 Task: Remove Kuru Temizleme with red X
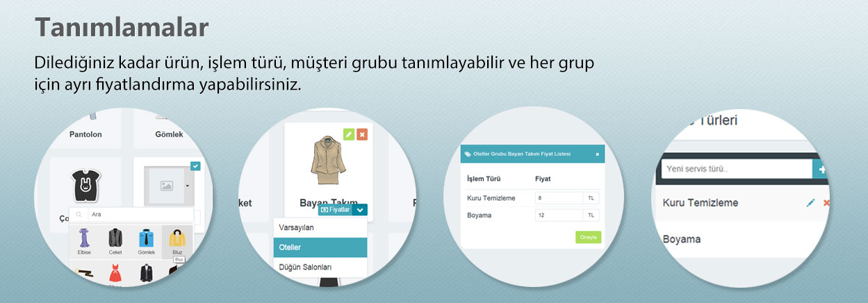click(826, 203)
